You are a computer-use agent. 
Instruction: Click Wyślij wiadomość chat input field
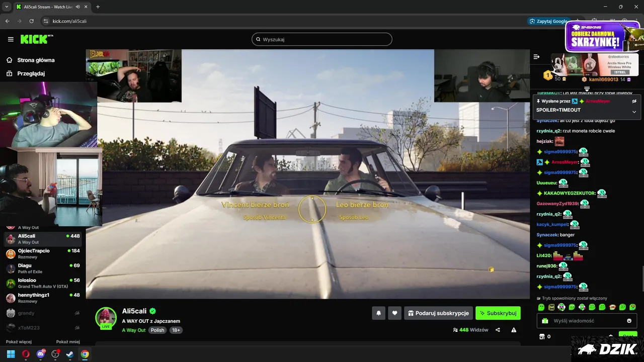pyautogui.click(x=587, y=321)
